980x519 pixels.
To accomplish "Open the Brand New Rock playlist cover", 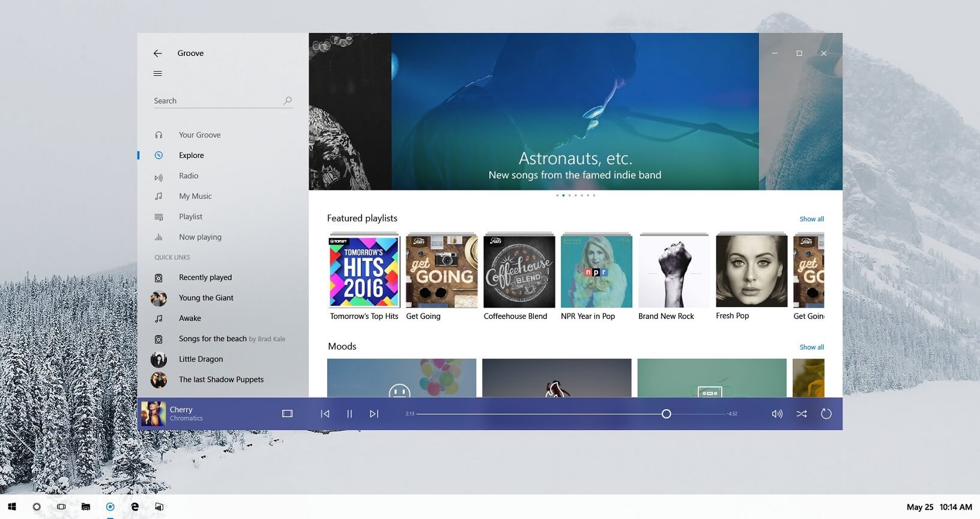I will pos(674,272).
